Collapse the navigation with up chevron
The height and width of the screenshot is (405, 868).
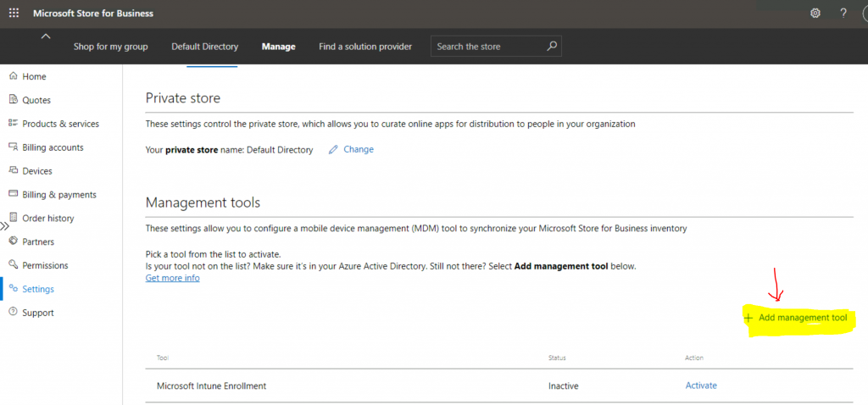click(x=46, y=36)
